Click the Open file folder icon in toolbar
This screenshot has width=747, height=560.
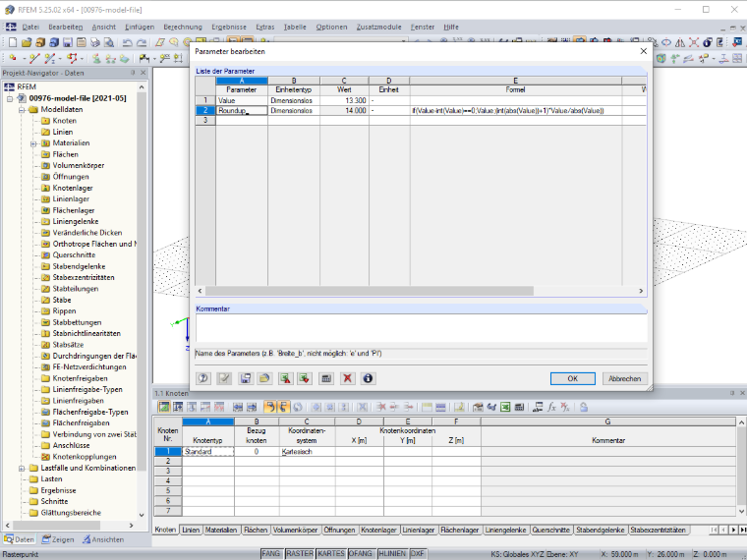(x=27, y=42)
